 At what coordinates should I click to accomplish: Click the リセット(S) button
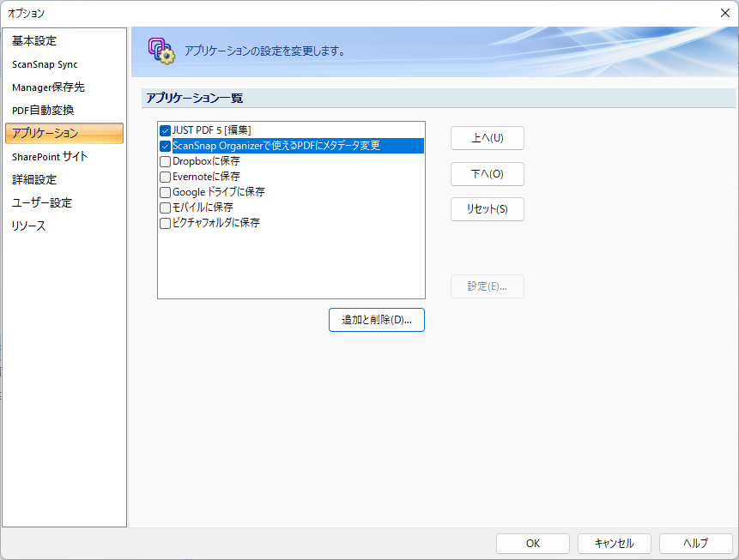[488, 209]
